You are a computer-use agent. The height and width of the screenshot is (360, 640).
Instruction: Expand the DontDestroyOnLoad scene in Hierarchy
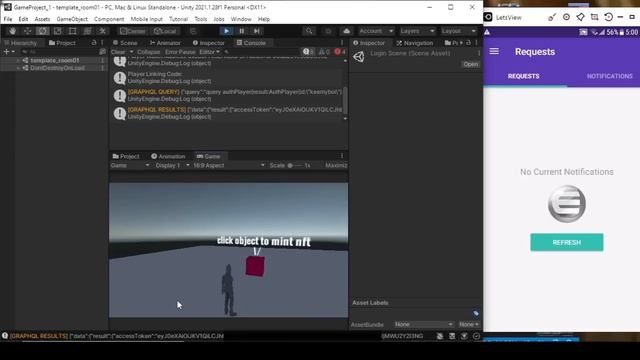pos(18,68)
